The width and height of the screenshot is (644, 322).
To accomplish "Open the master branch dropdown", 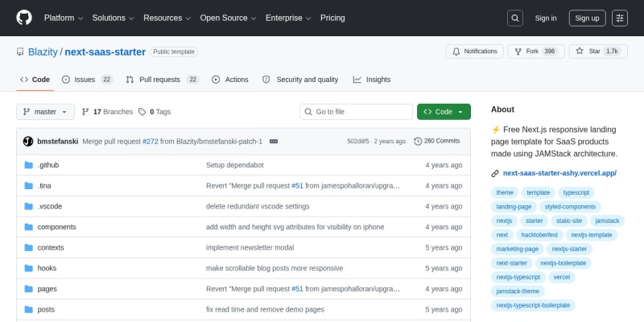I will (46, 112).
